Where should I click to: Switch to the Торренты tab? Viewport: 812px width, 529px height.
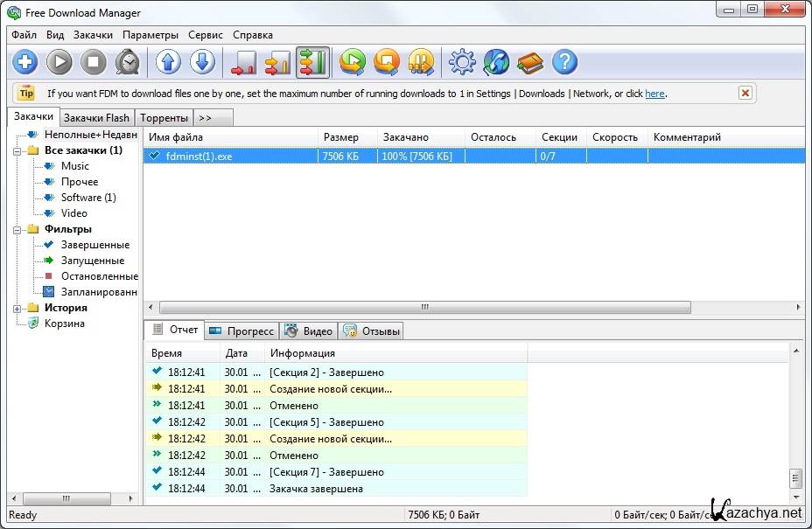pos(164,118)
